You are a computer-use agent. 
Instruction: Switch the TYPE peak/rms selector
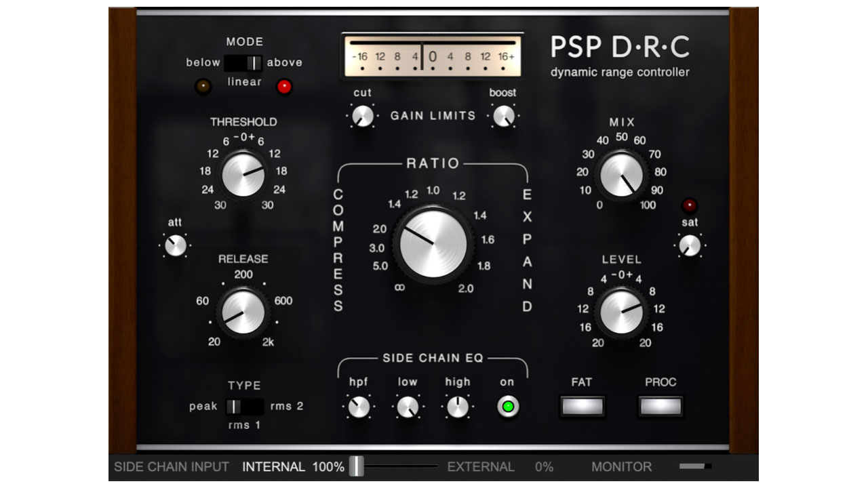point(243,407)
